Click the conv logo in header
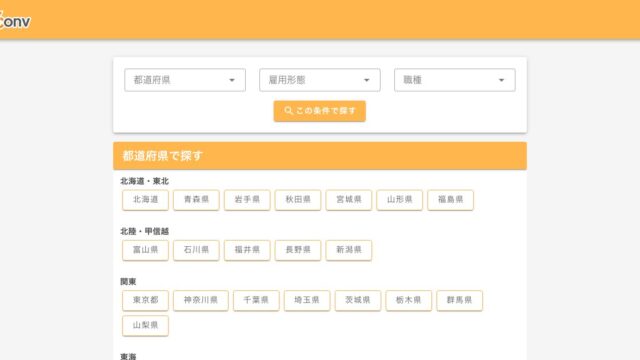Image resolution: width=640 pixels, height=360 pixels. click(x=15, y=20)
